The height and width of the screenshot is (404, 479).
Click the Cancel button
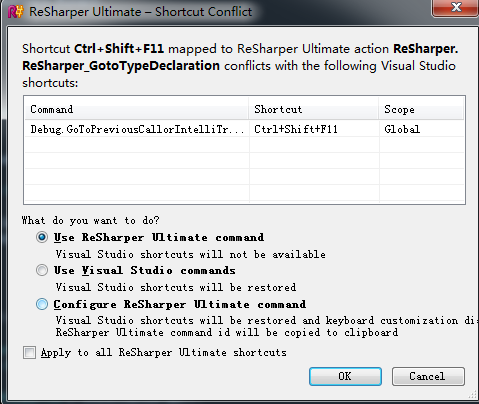click(x=428, y=376)
